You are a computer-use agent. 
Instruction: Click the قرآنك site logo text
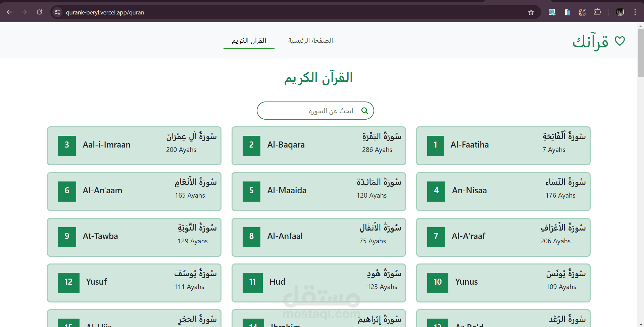[590, 42]
